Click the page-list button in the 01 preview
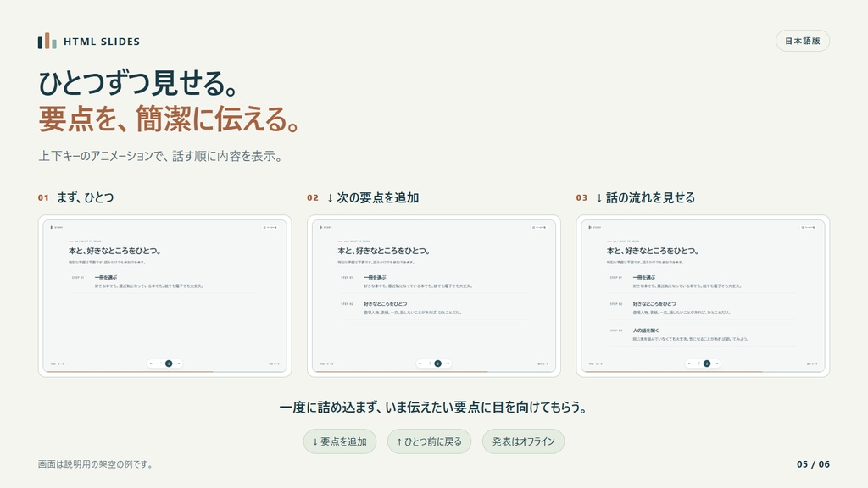The image size is (868, 488). pos(270,227)
